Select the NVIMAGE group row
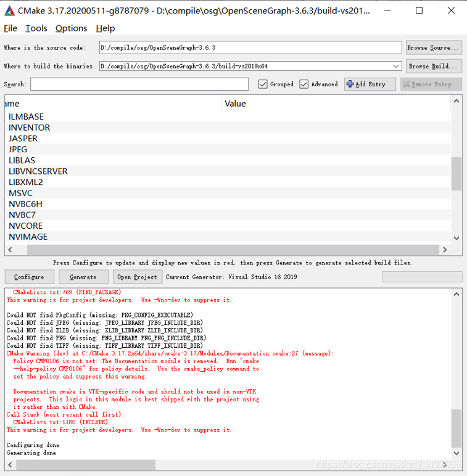 pos(228,237)
